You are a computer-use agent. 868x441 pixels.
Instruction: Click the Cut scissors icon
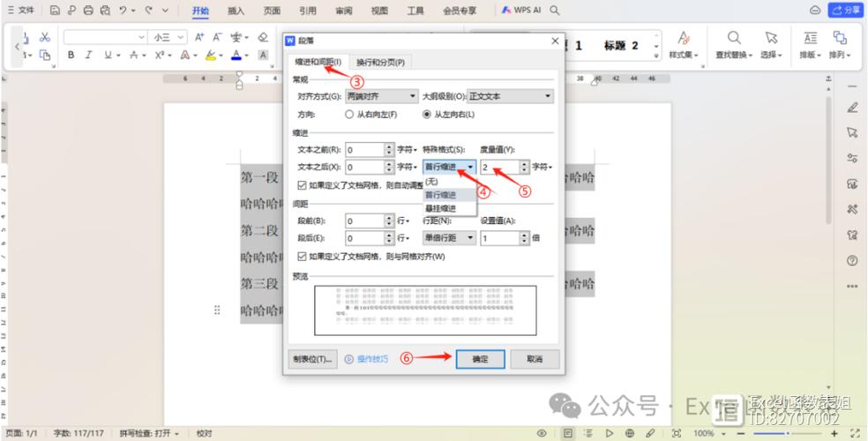click(45, 38)
